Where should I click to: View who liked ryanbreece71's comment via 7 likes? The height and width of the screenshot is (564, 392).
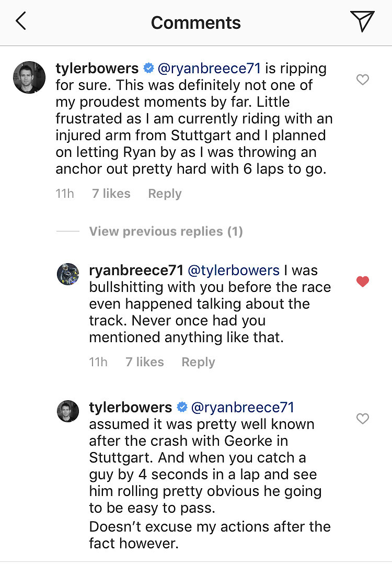[x=144, y=362]
